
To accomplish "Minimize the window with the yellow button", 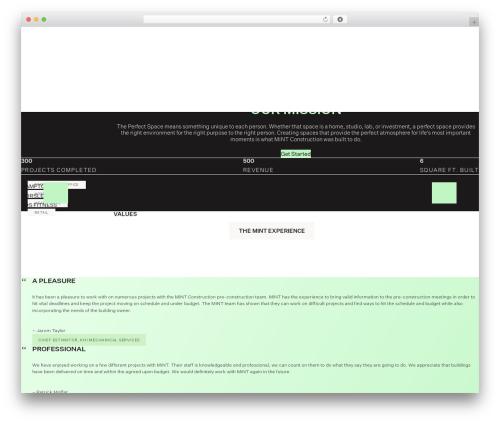I will [36, 19].
